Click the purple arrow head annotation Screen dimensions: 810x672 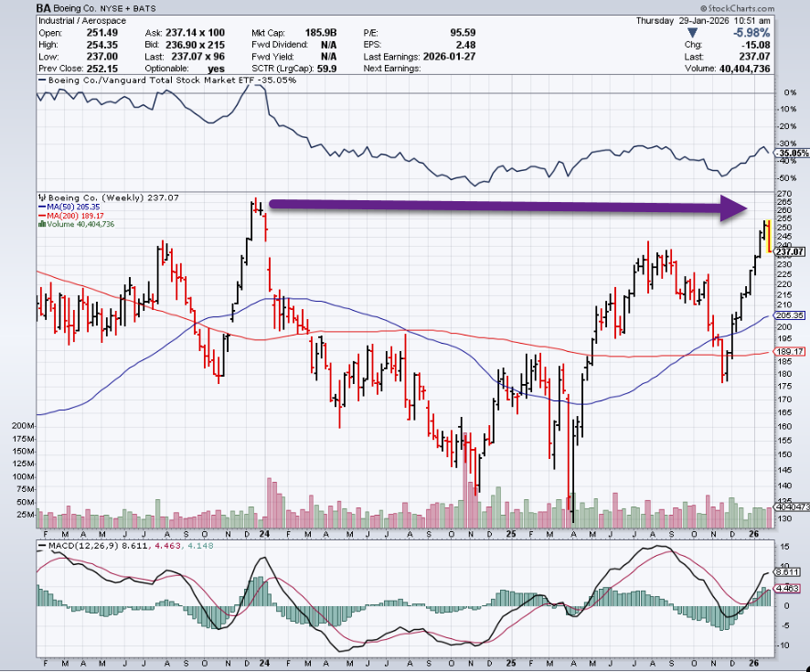[x=734, y=208]
